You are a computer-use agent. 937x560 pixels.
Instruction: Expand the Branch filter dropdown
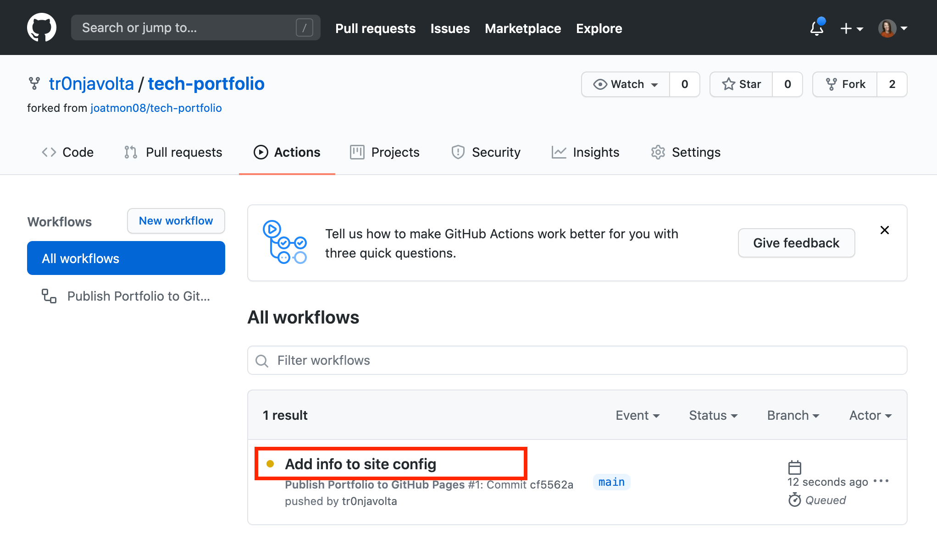click(793, 415)
